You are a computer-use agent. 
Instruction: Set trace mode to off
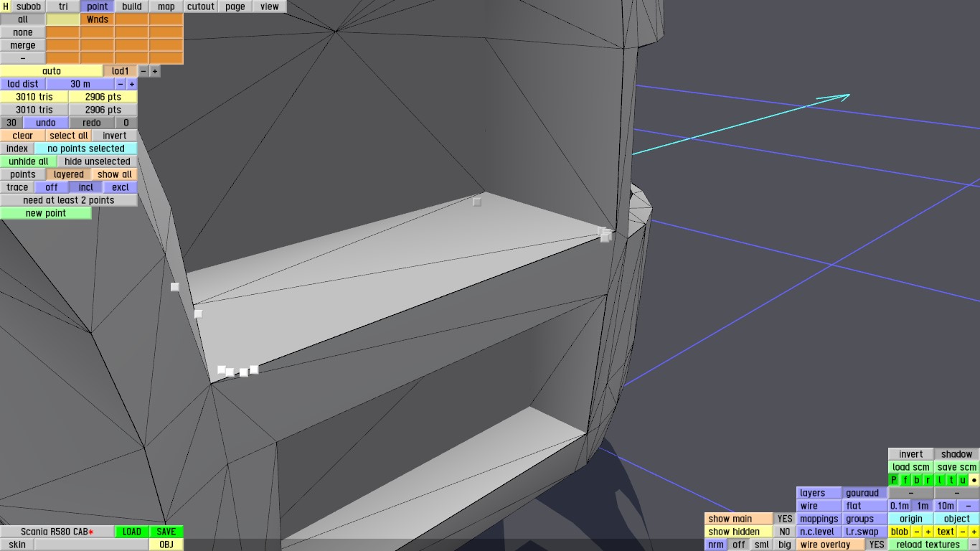click(52, 187)
